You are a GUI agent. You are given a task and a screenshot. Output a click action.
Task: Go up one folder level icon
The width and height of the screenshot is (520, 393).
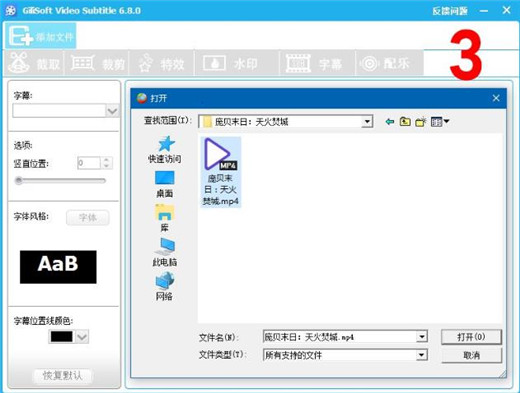(x=405, y=122)
